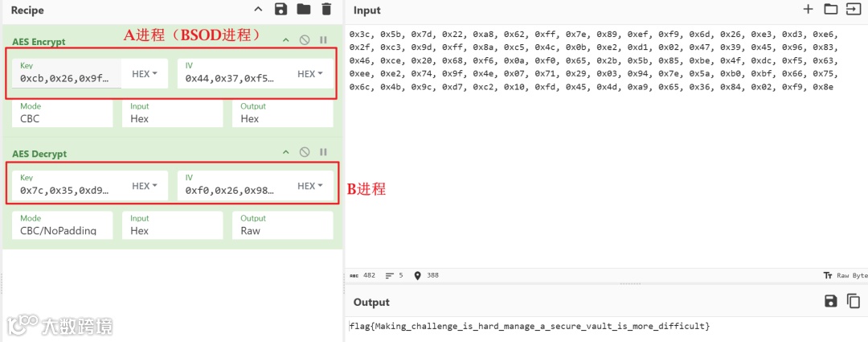This screenshot has height=342, width=868.
Task: Open a folder as input
Action: [x=830, y=9]
